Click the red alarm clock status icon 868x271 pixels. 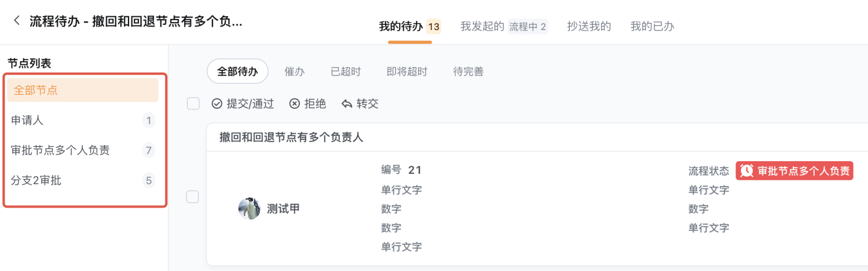[x=746, y=170]
